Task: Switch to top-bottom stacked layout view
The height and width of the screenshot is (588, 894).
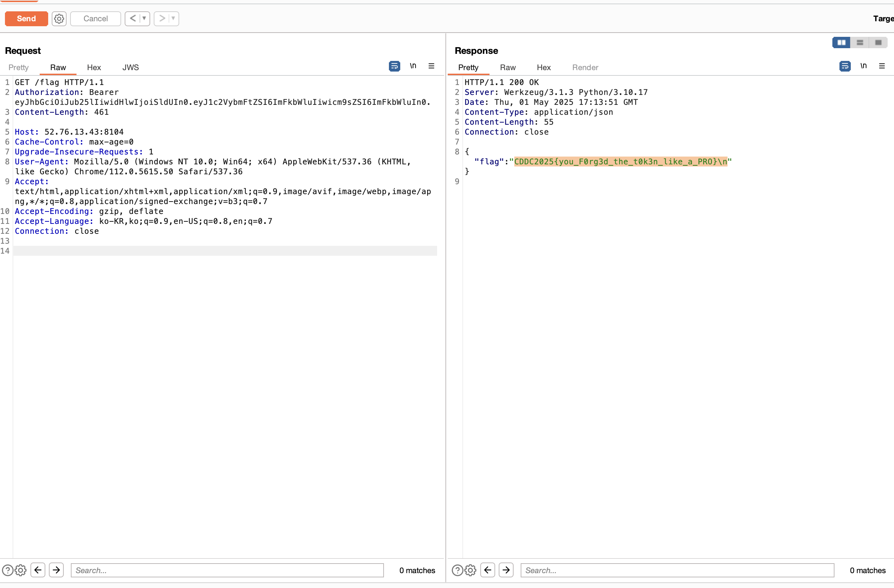Action: coord(859,43)
